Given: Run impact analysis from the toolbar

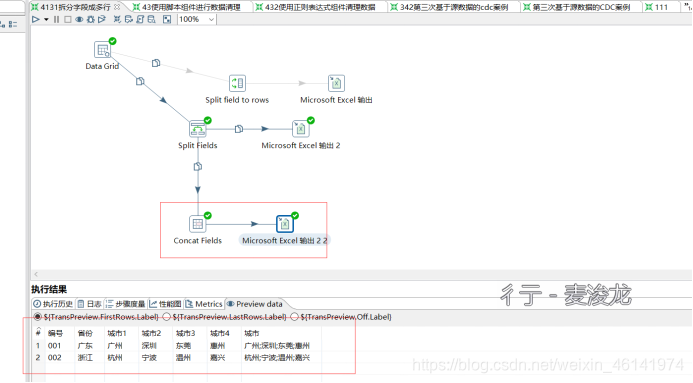Looking at the screenshot, I should click(129, 19).
